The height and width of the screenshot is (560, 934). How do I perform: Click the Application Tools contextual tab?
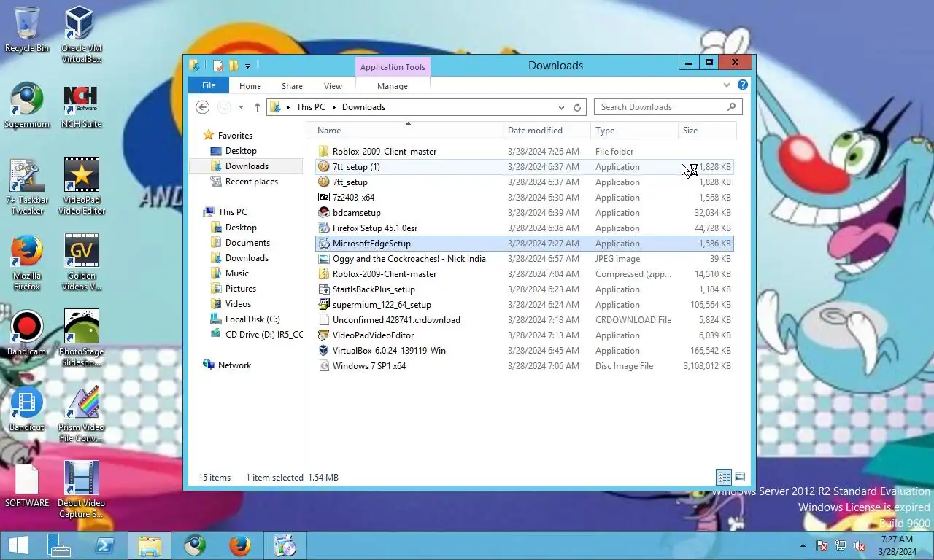point(393,67)
